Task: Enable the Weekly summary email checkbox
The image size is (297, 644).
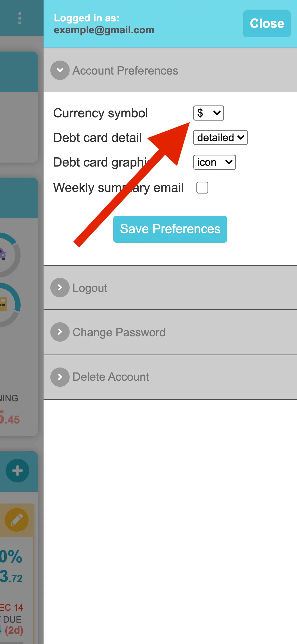Action: click(202, 188)
